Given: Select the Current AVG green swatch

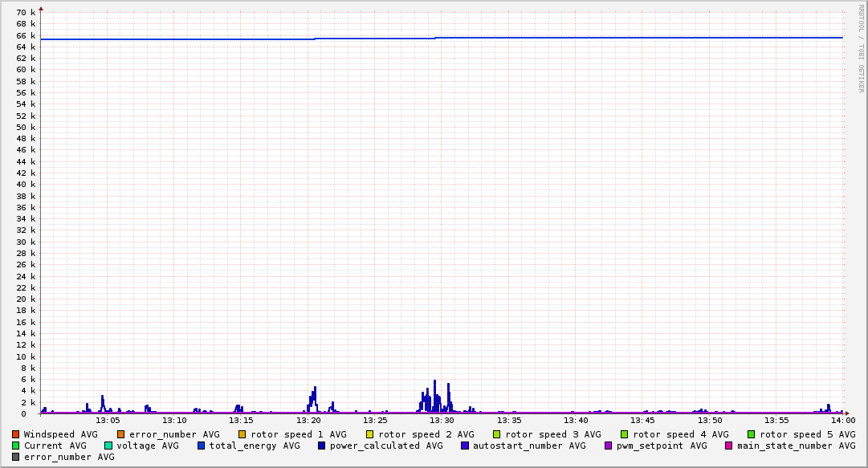Looking at the screenshot, I should (x=16, y=446).
